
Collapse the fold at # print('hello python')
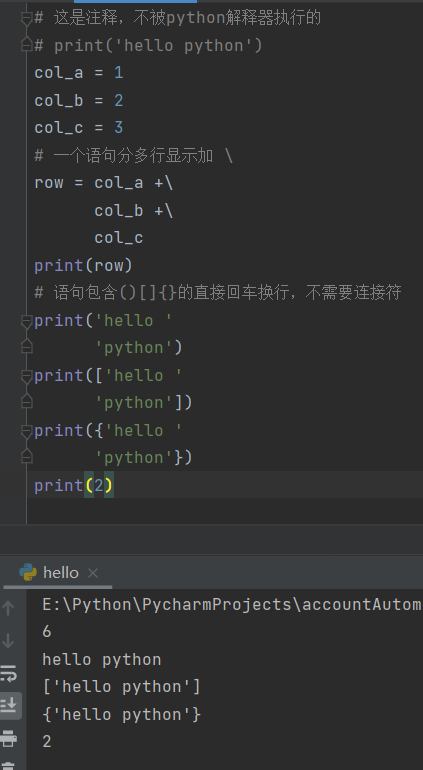point(27,46)
